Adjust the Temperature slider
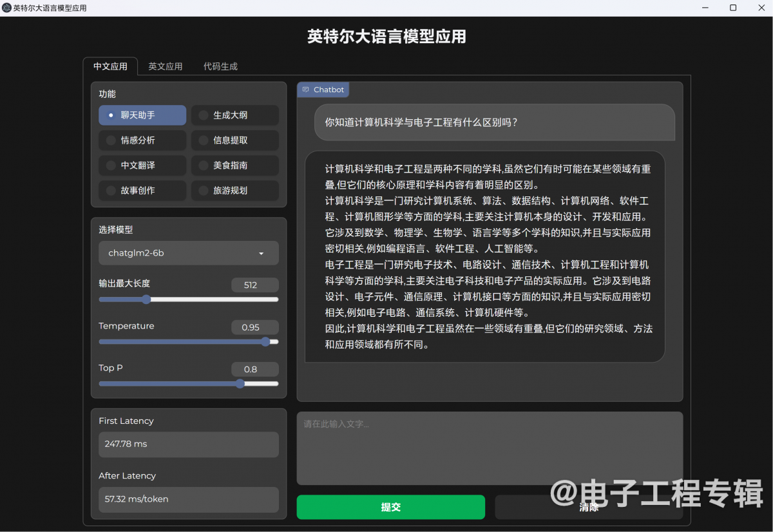773x532 pixels. (x=189, y=342)
